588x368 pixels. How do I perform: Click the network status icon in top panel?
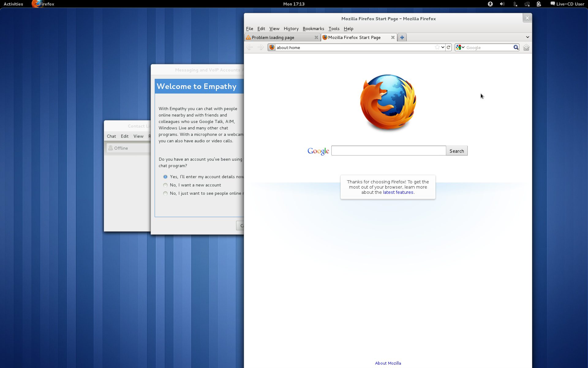527,4
